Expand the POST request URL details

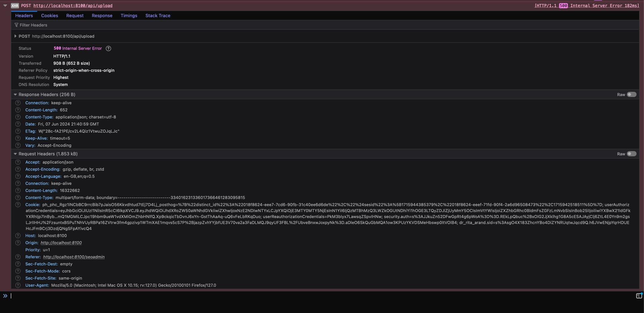coord(15,36)
